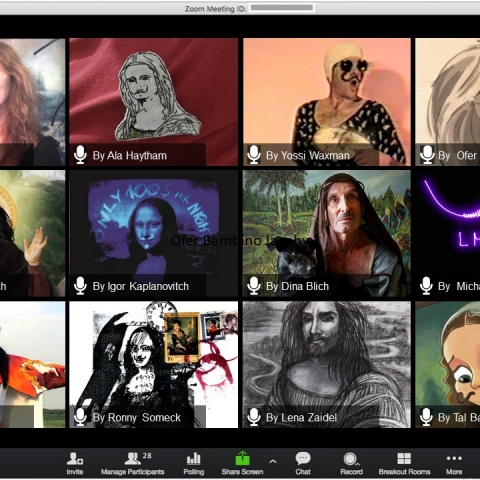Select the Dina Blich video tile
This screenshot has height=480, width=480.
(327, 233)
